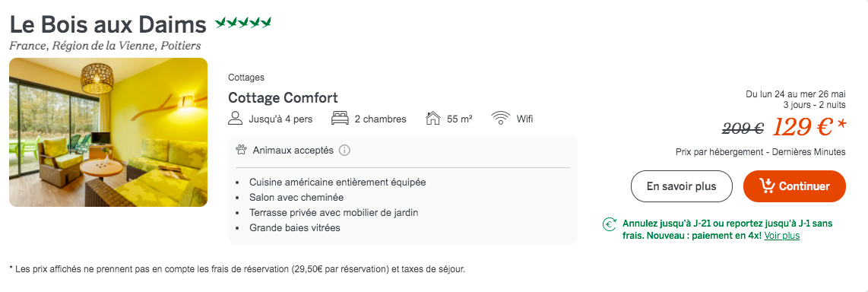Click the bed icon for 2 chambres

point(339,119)
